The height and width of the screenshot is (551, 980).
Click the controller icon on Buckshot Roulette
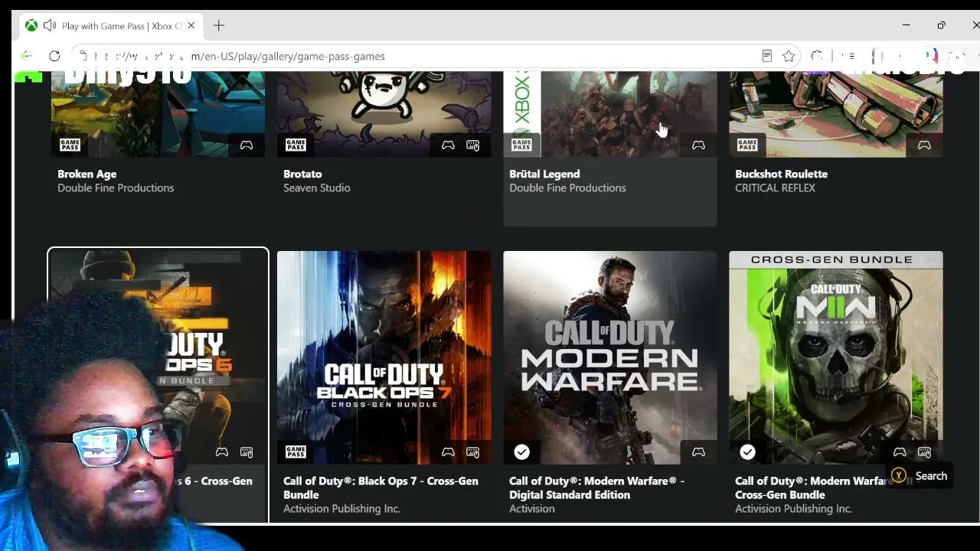tap(924, 145)
